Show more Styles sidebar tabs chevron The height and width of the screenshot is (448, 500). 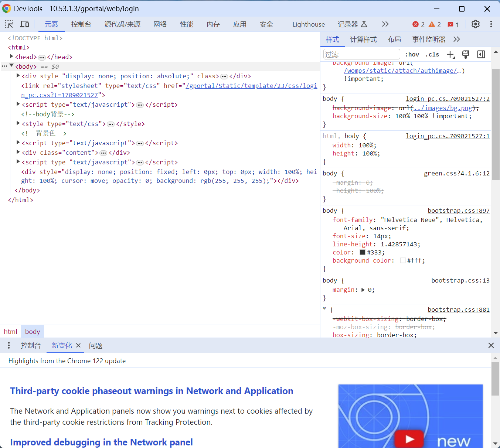point(457,40)
